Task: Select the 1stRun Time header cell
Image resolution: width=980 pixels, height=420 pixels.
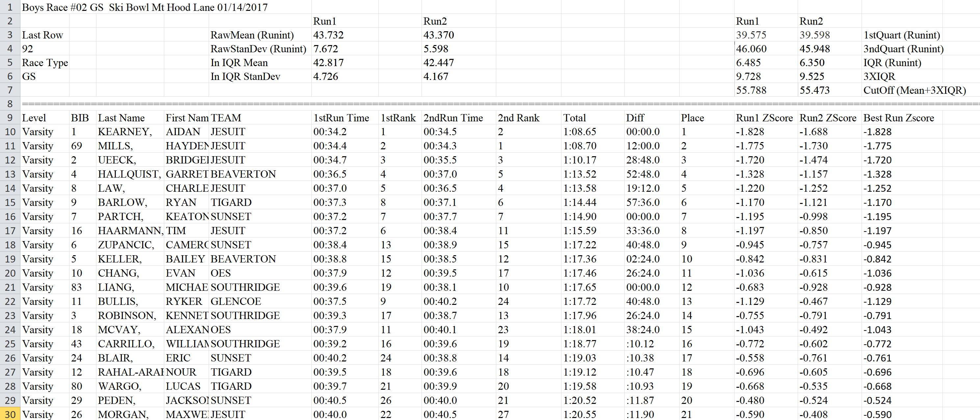Action: pyautogui.click(x=341, y=118)
